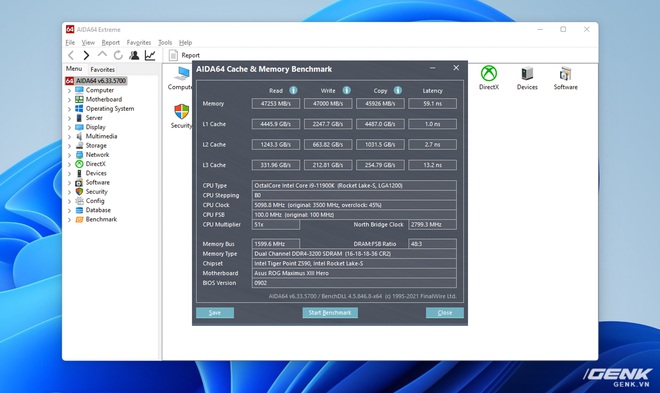This screenshot has height=393, width=660.
Task: Click the Up level arrow icon
Action: [x=102, y=55]
